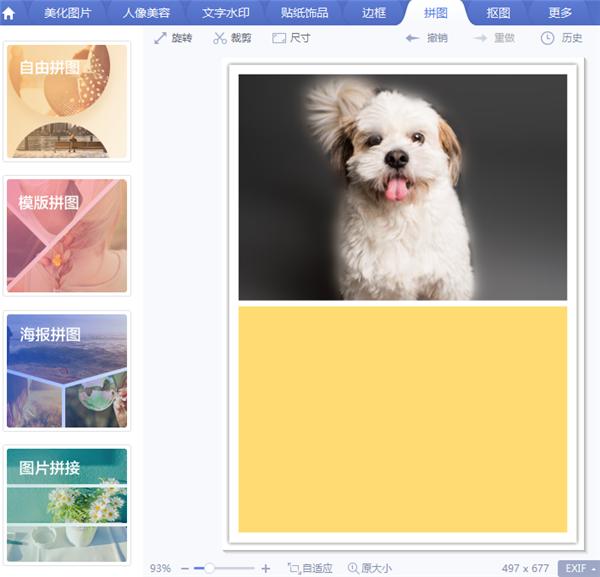Image resolution: width=600 pixels, height=577 pixels.
Task: Open the 美化图片 tab
Action: 67,13
